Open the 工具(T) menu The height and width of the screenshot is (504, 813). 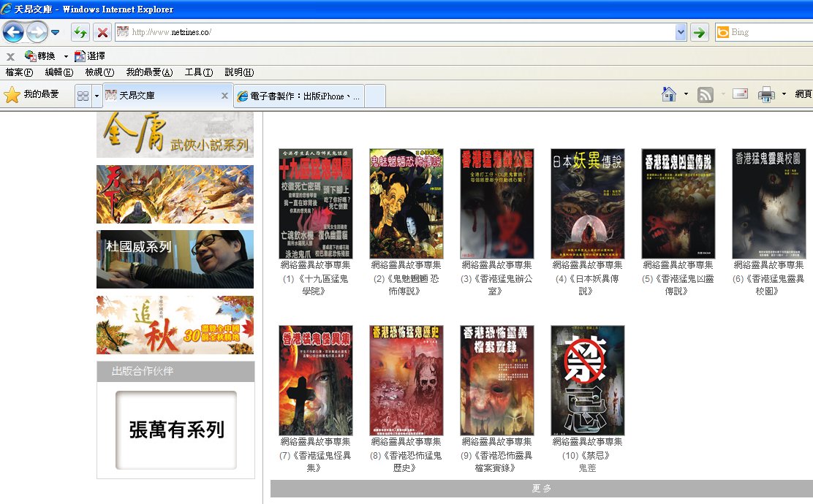199,72
